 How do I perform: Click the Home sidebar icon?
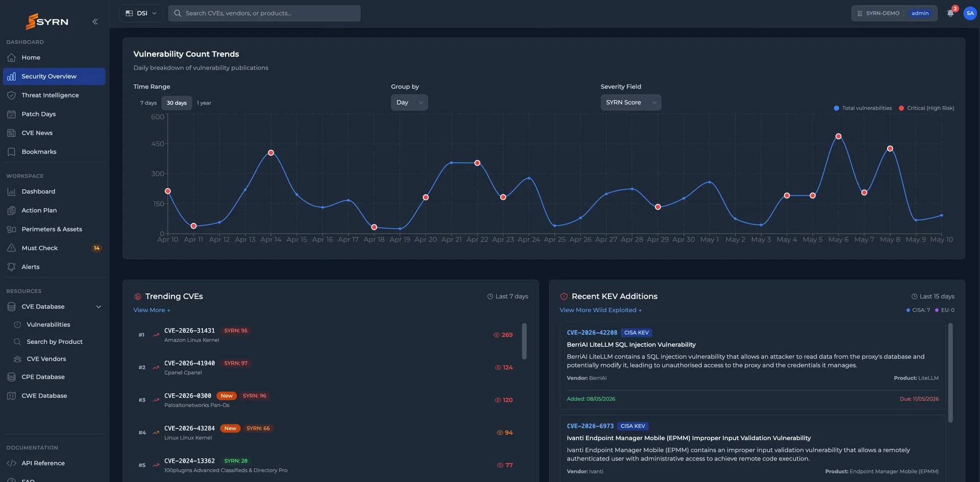click(11, 58)
